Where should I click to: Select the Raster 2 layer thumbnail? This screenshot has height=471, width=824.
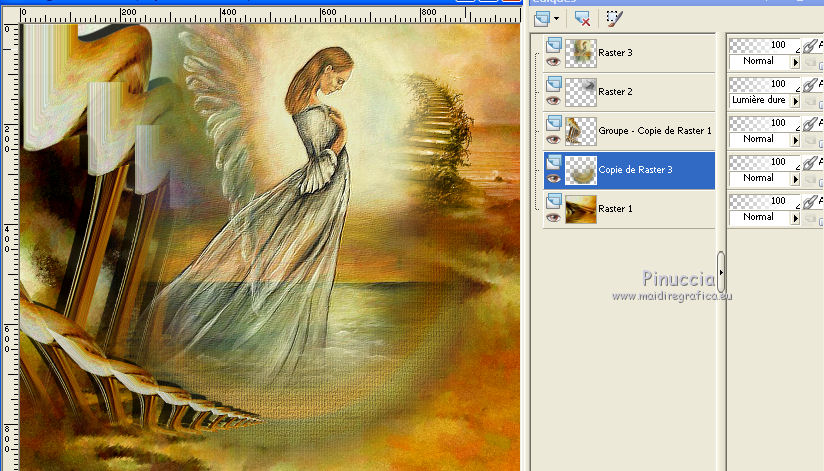tap(581, 92)
